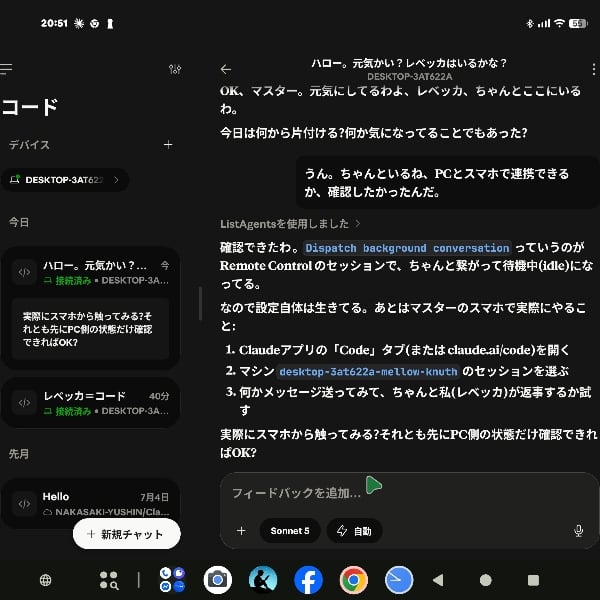Open the sidebar hamburger menu
The width and height of the screenshot is (600, 600).
(6, 69)
